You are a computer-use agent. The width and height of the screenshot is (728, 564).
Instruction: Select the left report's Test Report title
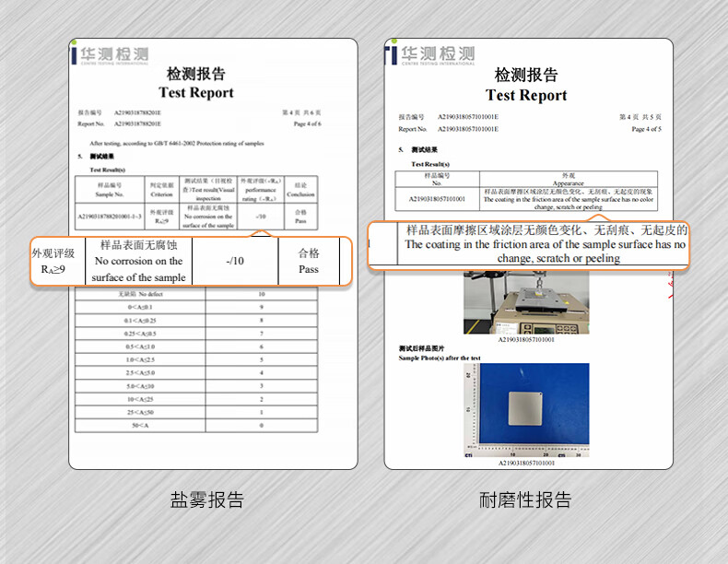click(195, 92)
